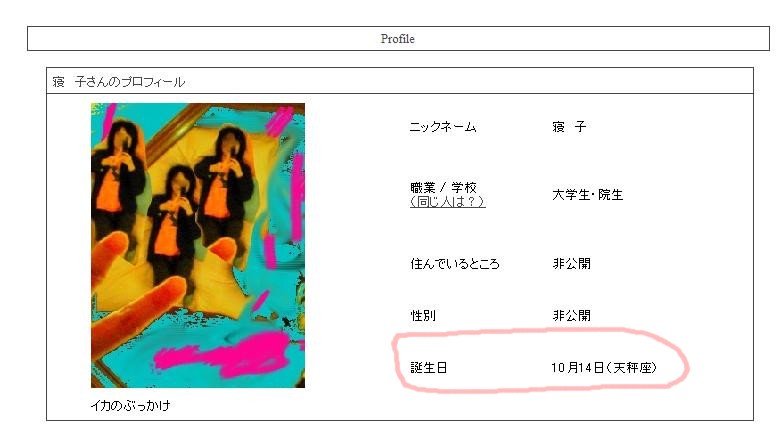Click the 性別 label

pos(423,316)
